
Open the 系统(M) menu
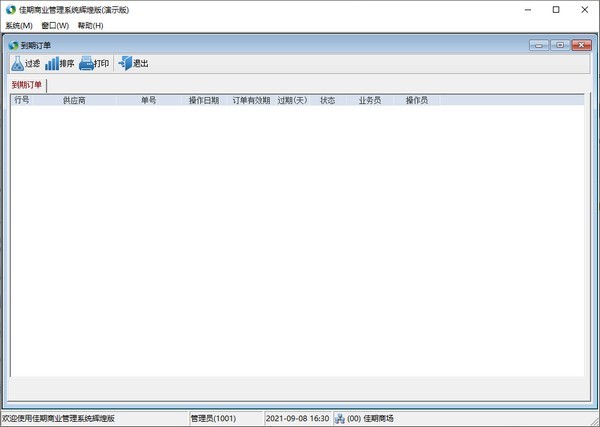tap(19, 26)
